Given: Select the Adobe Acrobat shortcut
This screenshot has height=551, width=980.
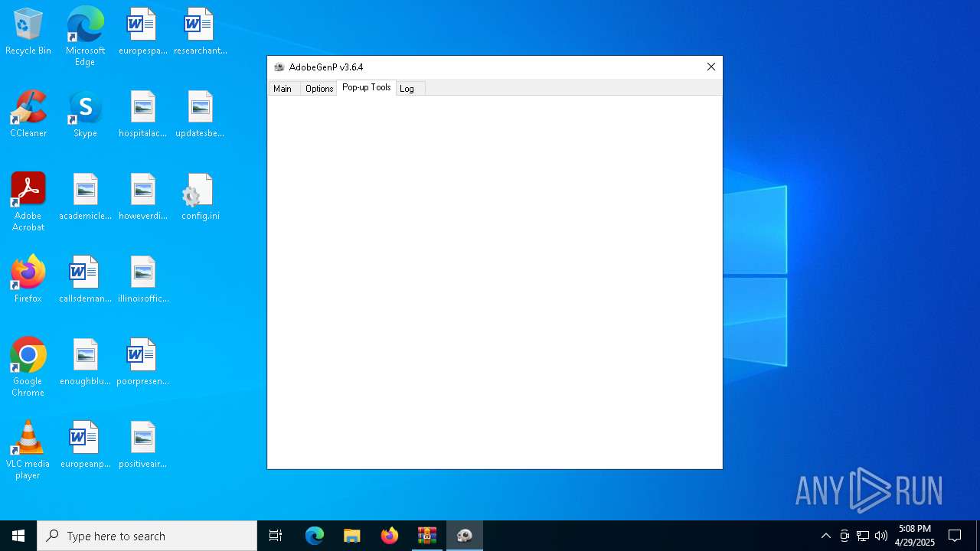Looking at the screenshot, I should click(x=28, y=202).
